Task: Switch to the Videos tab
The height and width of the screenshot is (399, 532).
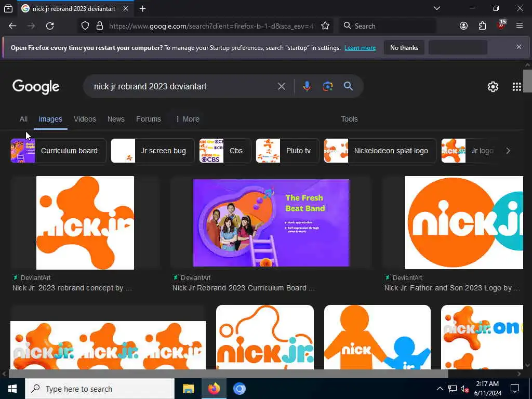Action: point(85,119)
